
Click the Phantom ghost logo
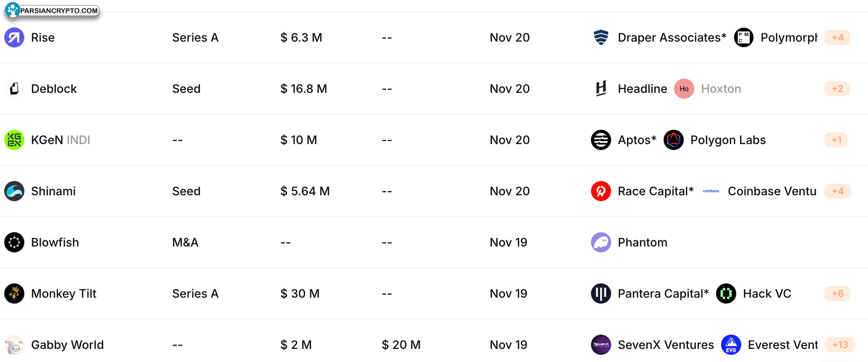[601, 242]
